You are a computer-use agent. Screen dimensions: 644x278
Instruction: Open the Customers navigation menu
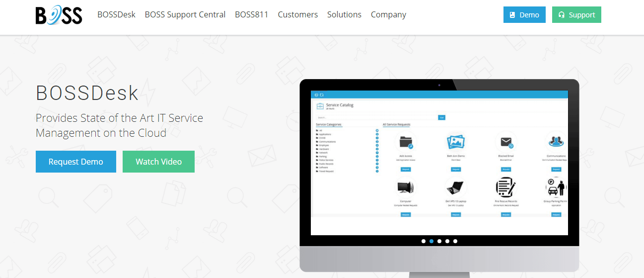297,15
